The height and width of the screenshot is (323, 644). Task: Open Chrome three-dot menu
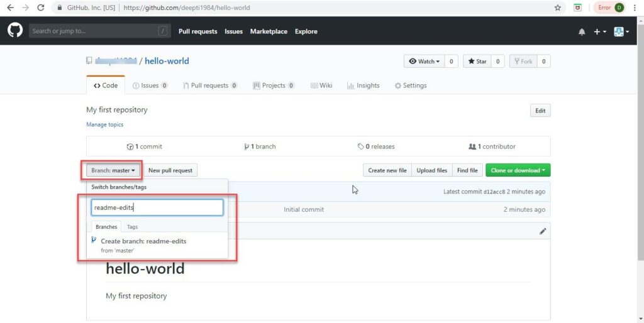tap(635, 8)
